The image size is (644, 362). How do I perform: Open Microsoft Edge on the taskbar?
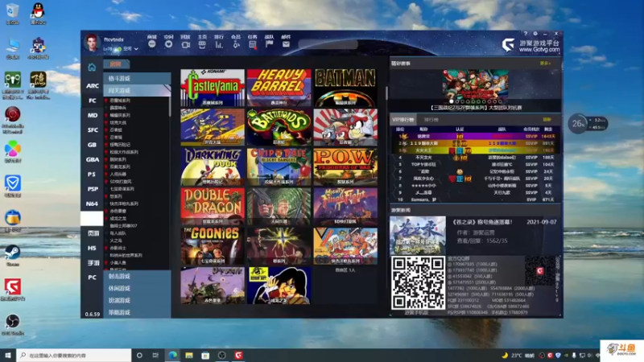(x=172, y=355)
